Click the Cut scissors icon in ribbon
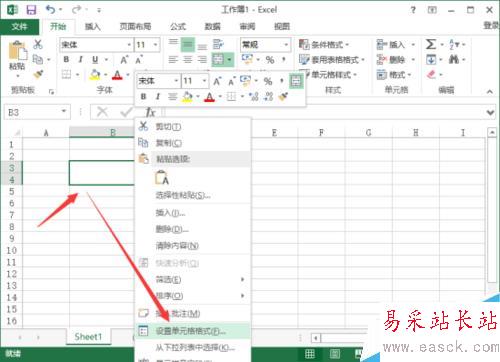Screen dimensions: 500x362 pyautogui.click(x=38, y=44)
